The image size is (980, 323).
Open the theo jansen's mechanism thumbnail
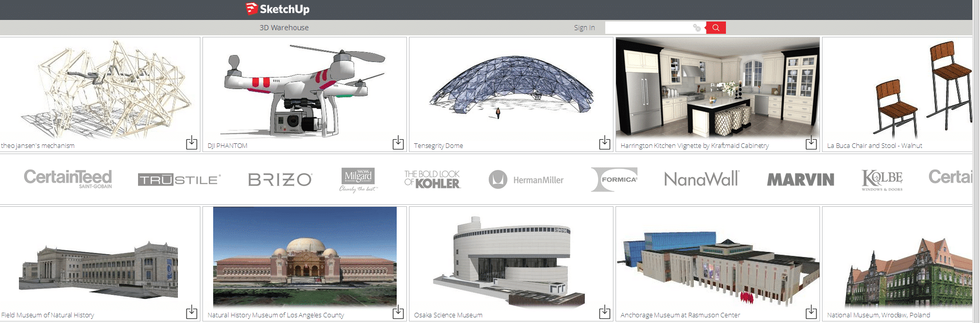tap(100, 87)
